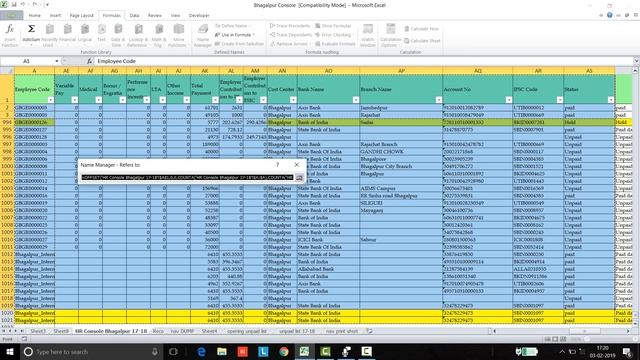
Task: Open the Lookup & Reference functions icon
Action: tap(138, 29)
